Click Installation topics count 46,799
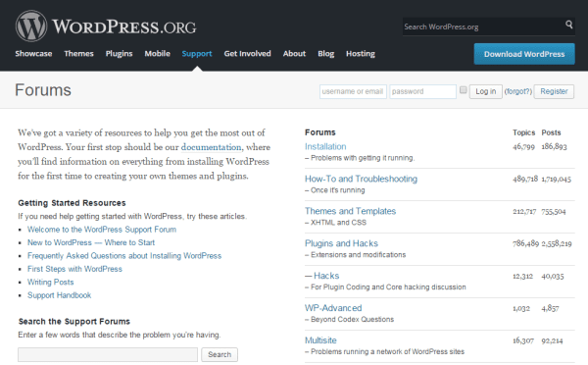Screen dimensions: 588x365 click(x=523, y=146)
